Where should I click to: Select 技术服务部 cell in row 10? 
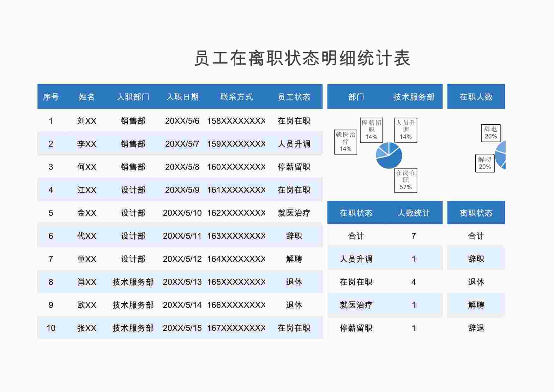[x=133, y=328]
